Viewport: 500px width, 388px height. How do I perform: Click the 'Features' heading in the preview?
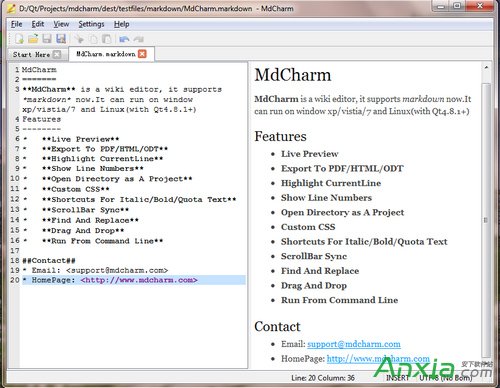[280, 136]
